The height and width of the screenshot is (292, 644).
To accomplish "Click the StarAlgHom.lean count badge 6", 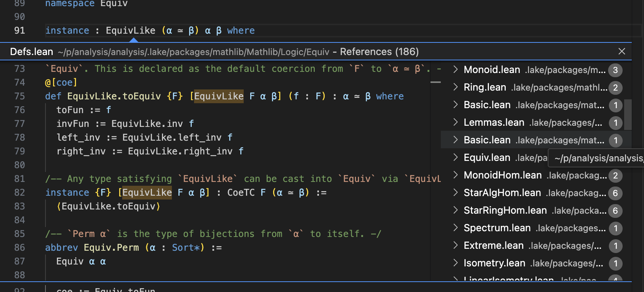I will pyautogui.click(x=615, y=193).
